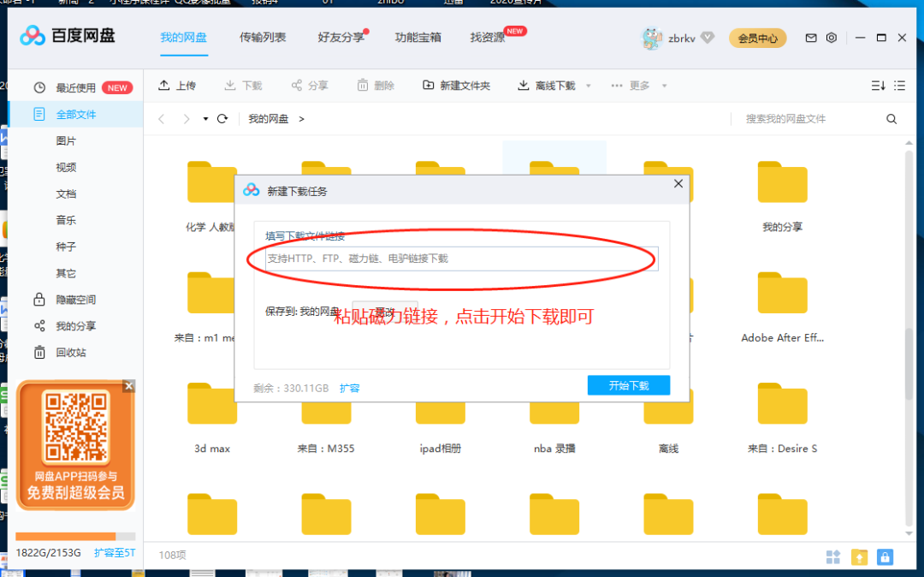Click 我的网盘 breadcrumb path
This screenshot has height=577, width=924.
click(268, 119)
